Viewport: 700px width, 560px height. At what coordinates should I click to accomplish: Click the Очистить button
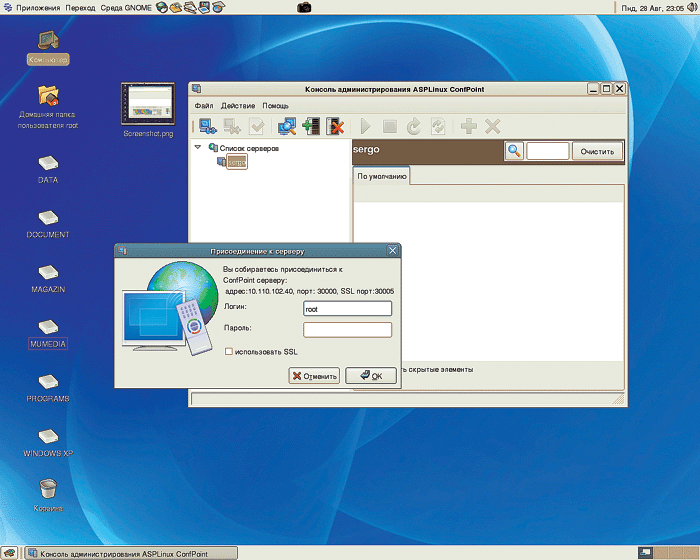597,151
